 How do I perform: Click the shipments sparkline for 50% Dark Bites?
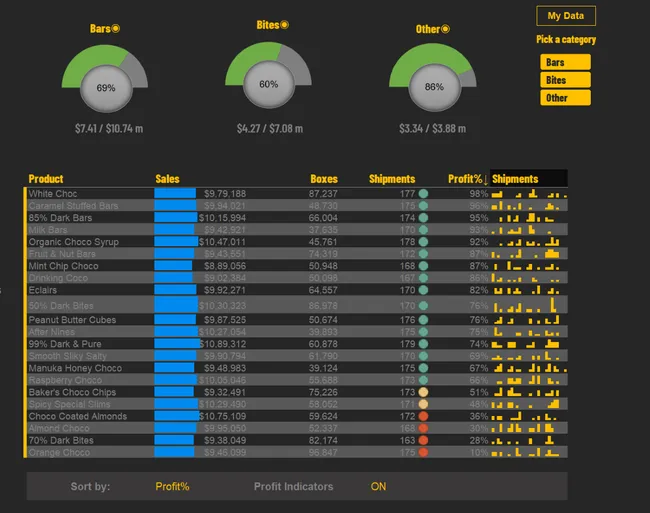(528, 304)
